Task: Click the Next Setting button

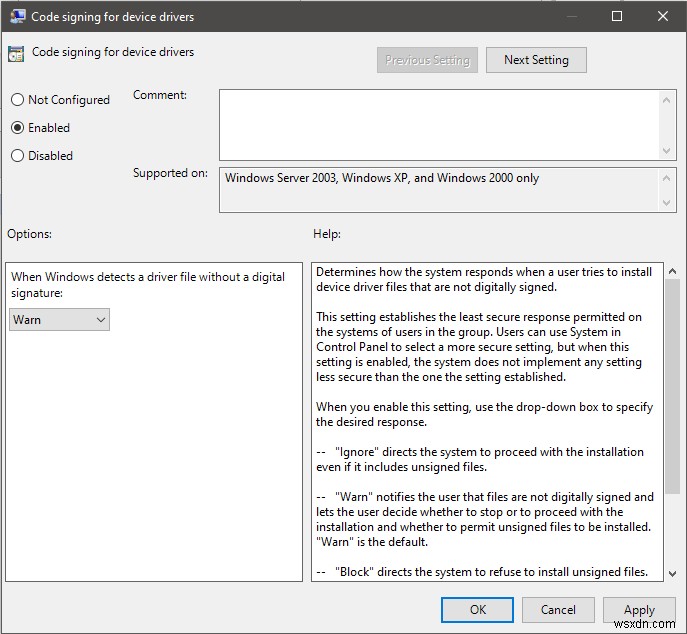Action: click(536, 60)
